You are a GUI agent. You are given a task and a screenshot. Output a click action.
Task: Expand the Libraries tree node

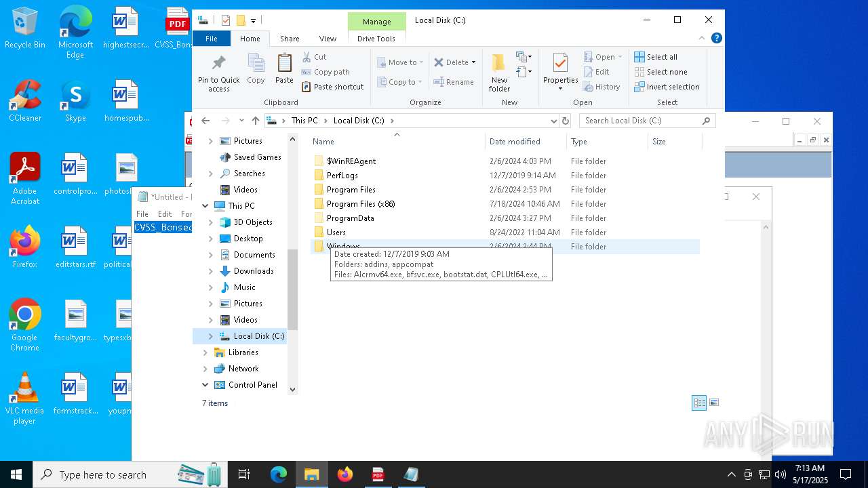pyautogui.click(x=205, y=352)
